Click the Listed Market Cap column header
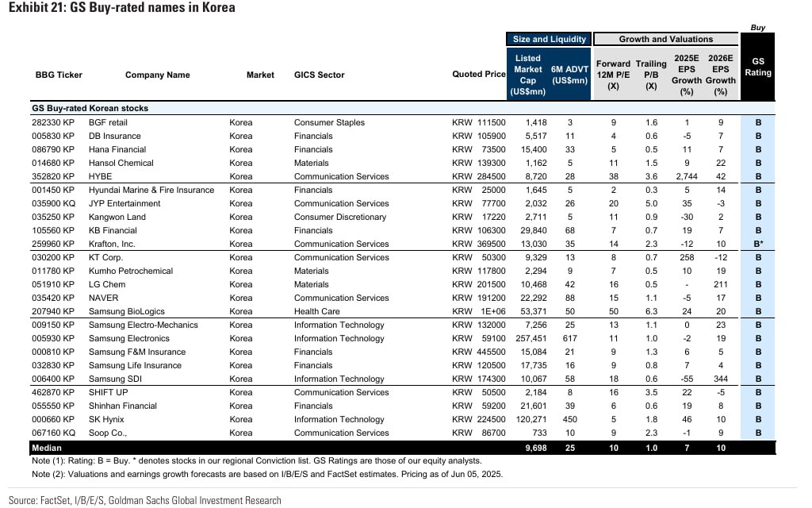This screenshot has width=812, height=508. click(x=527, y=75)
